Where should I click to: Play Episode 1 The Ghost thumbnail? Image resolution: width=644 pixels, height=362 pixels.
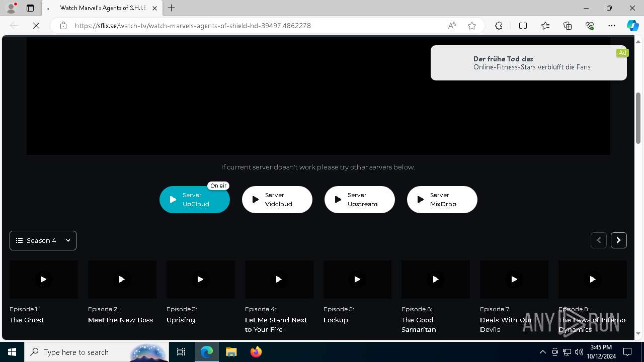44,279
